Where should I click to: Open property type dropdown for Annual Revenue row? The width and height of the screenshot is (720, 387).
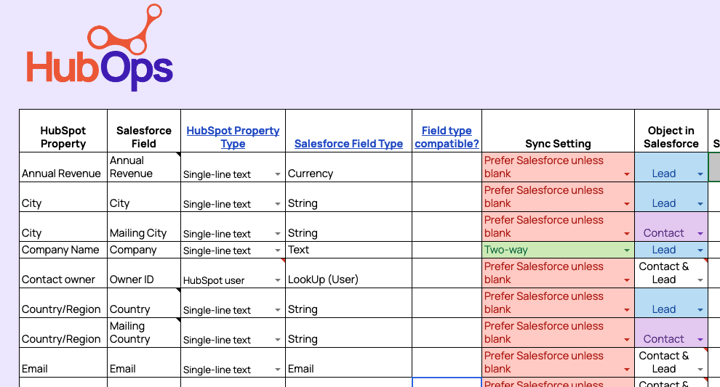pos(277,174)
